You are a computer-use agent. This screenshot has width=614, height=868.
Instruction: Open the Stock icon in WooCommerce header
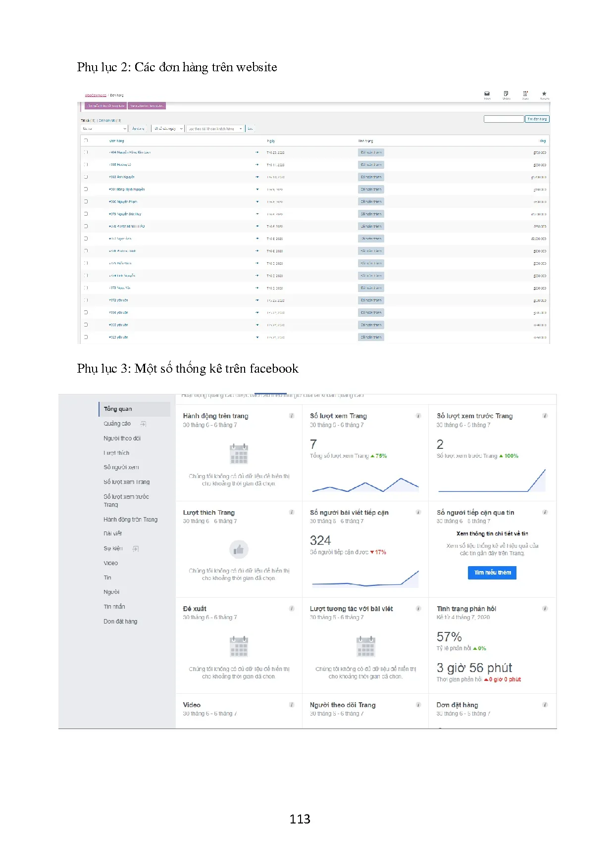(525, 94)
